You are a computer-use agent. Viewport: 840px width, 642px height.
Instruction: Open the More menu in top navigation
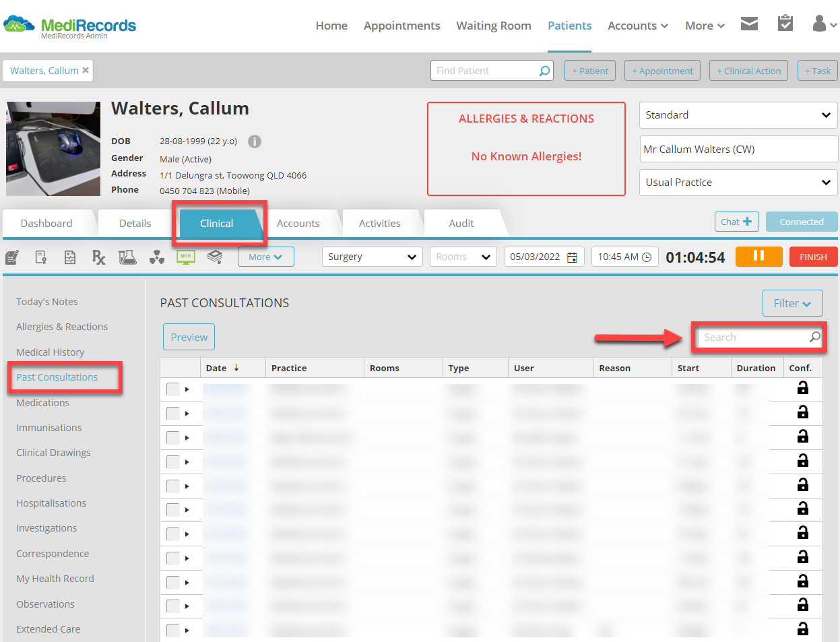[705, 26]
